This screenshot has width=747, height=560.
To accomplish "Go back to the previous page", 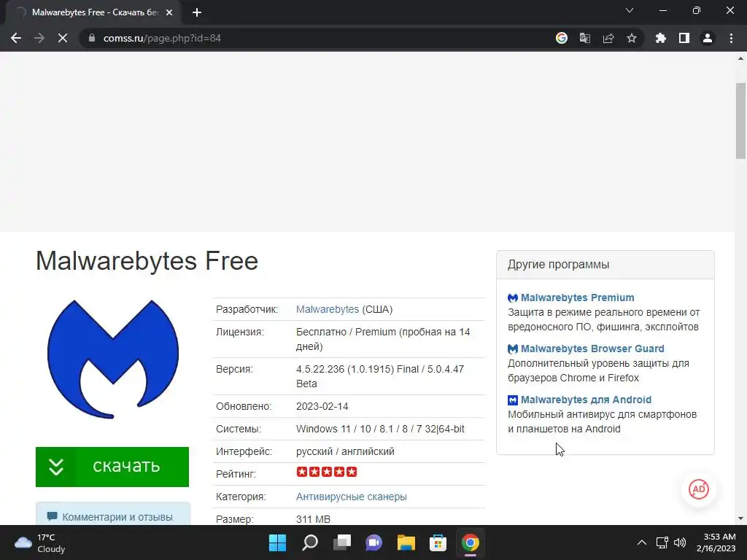I will (x=16, y=38).
